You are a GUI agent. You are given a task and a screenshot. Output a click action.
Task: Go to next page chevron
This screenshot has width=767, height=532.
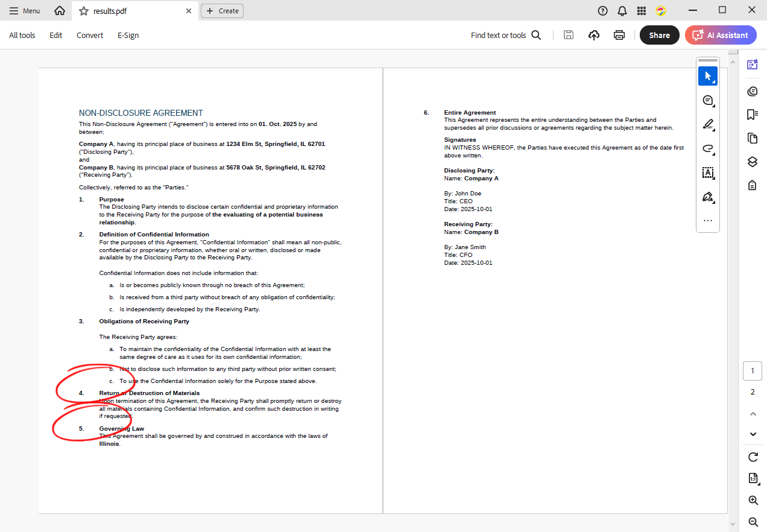753,434
